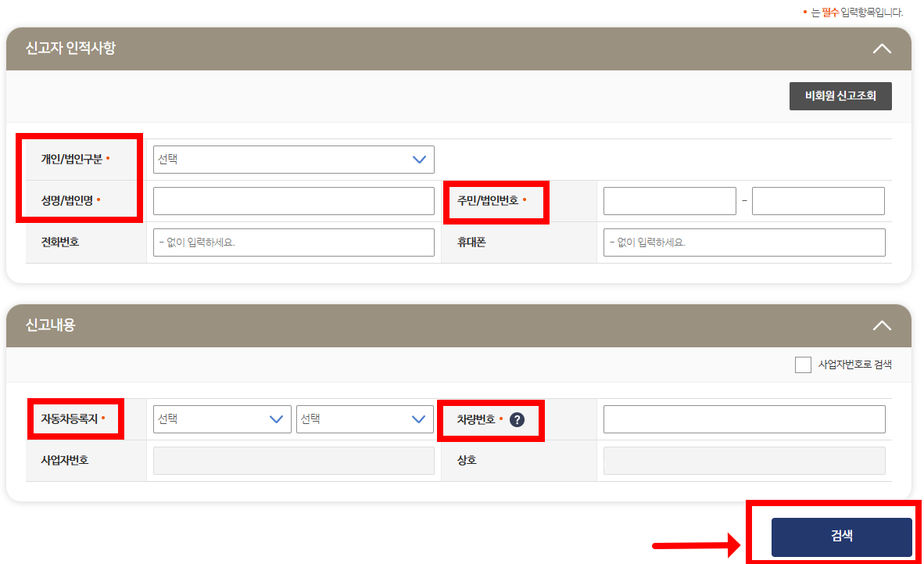This screenshot has width=924, height=564.
Task: Click the 필수 입력항목 notice text
Action: (854, 13)
